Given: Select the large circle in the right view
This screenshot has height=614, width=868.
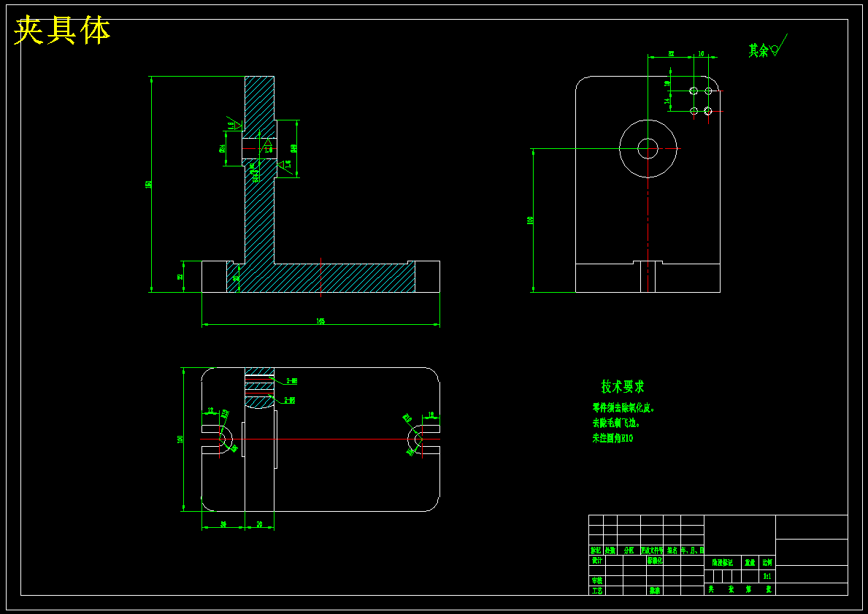Looking at the screenshot, I should pos(648,148).
